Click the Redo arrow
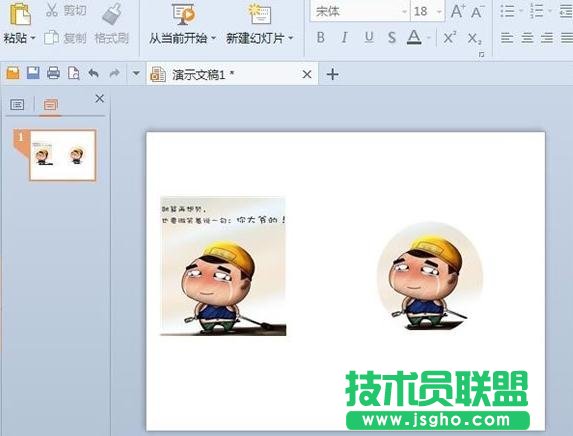The width and height of the screenshot is (573, 436). click(114, 73)
